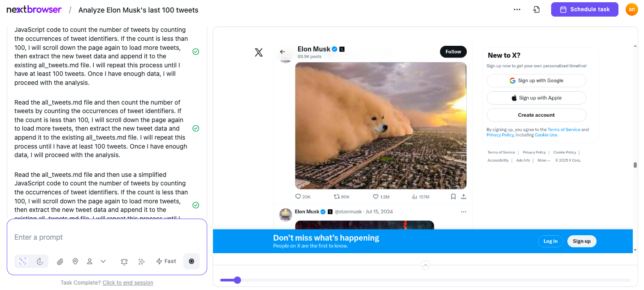Click the sparkles enhance prompt icon
This screenshot has height=290, width=644.
[142, 261]
